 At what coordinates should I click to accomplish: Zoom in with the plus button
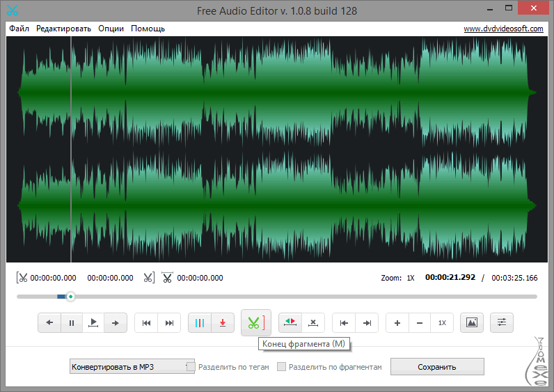(x=397, y=322)
